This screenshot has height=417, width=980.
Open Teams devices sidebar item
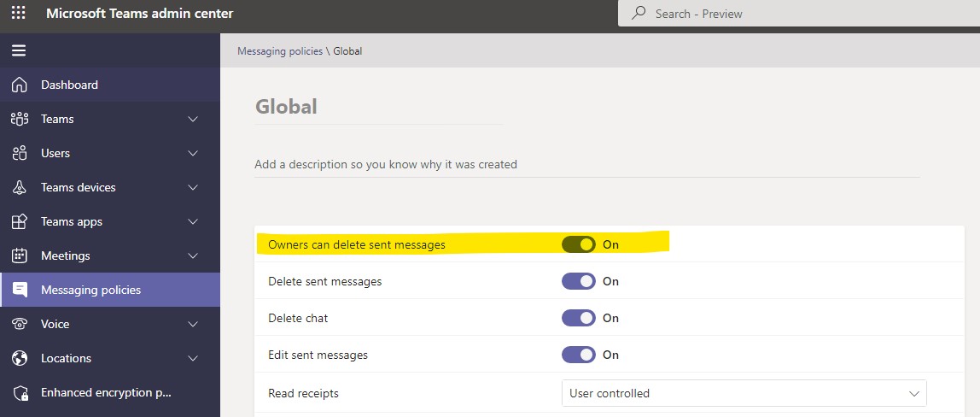point(110,187)
